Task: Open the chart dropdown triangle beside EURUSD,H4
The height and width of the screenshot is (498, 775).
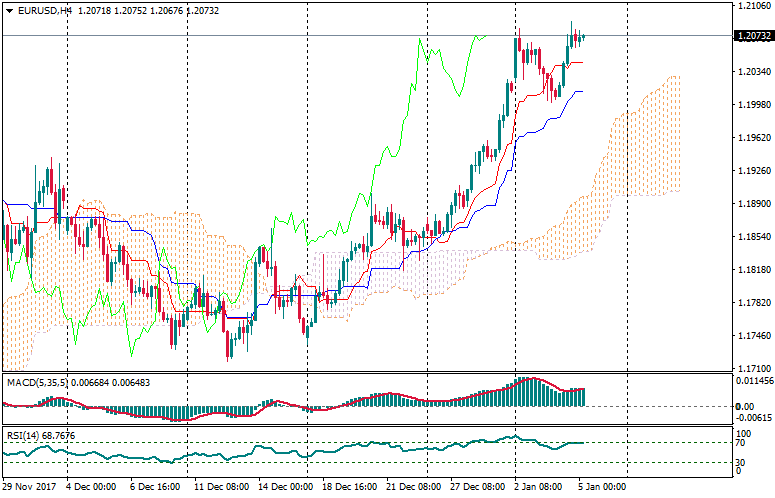Action: click(9, 11)
